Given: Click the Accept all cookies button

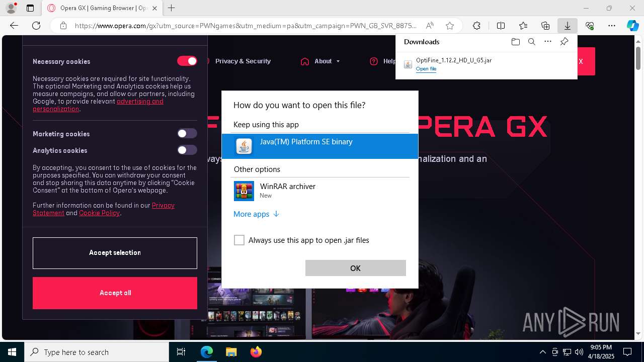Looking at the screenshot, I should click(115, 293).
